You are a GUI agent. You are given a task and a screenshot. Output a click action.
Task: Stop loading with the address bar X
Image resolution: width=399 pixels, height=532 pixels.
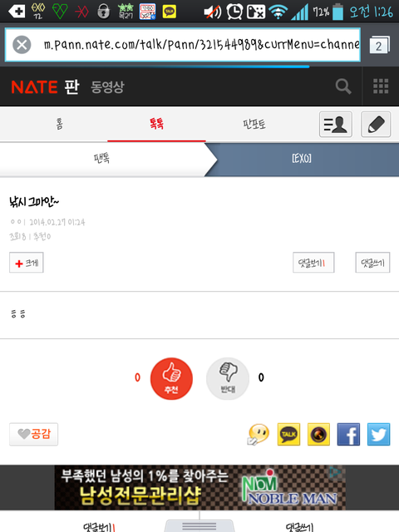pyautogui.click(x=22, y=45)
